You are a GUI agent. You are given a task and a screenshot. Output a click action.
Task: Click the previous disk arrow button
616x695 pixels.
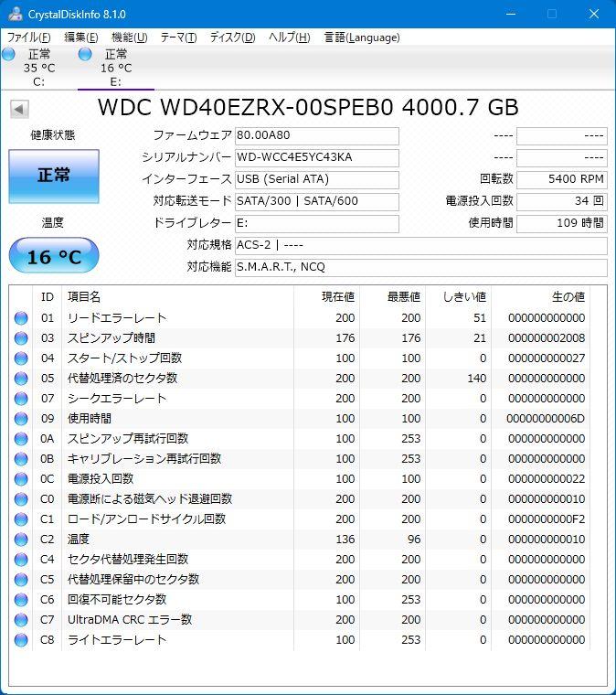19,109
